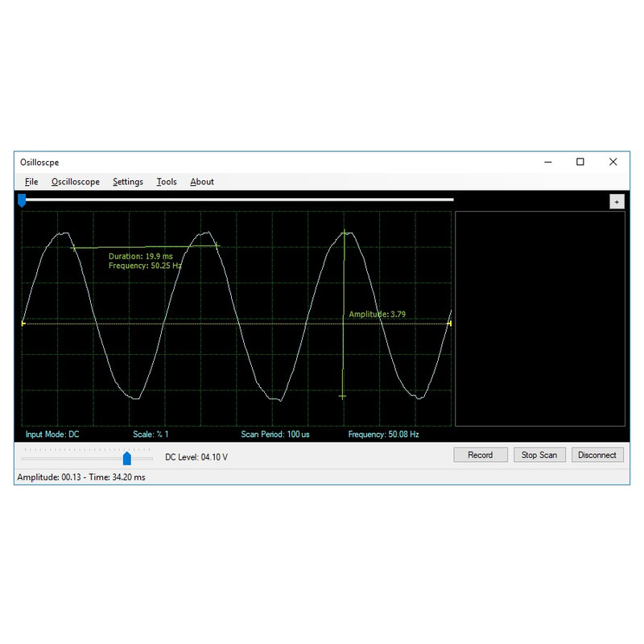Open the About menu
The image size is (644, 644).
coord(202,182)
